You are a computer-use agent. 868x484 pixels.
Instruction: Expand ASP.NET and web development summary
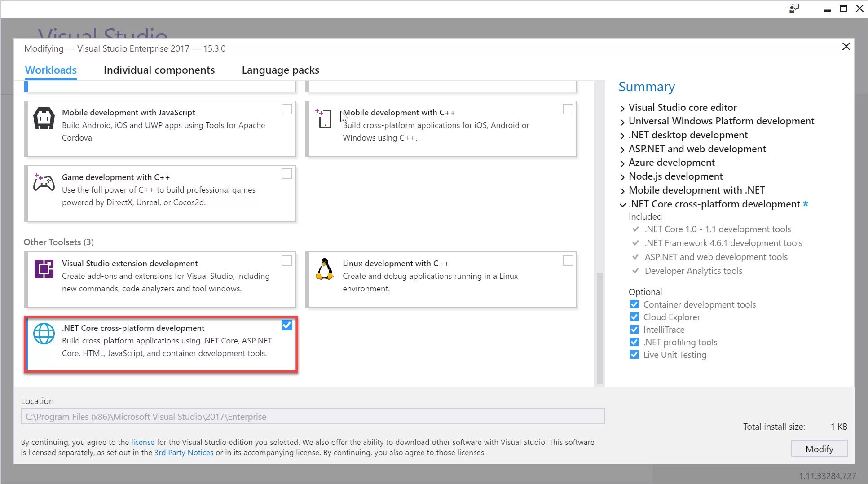coord(622,150)
